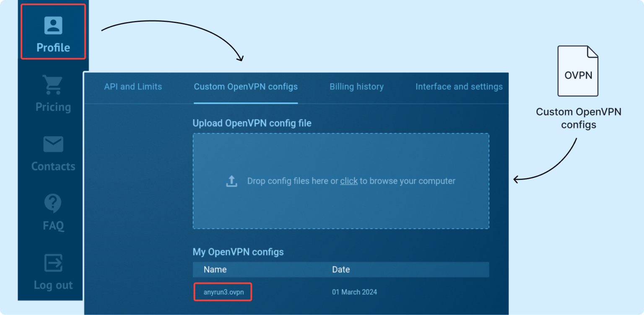Click inside the dashed config drop area

[x=341, y=181]
